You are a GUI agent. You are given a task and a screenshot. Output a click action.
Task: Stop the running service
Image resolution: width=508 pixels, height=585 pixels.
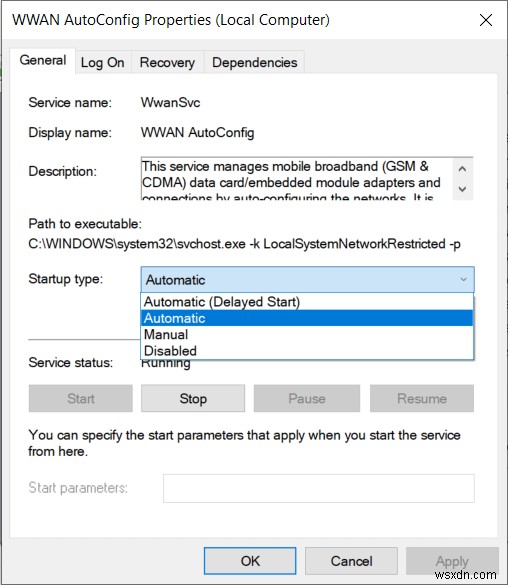[193, 398]
